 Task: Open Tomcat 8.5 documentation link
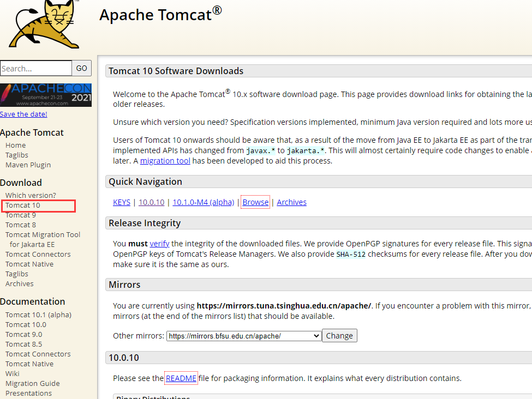click(x=24, y=344)
